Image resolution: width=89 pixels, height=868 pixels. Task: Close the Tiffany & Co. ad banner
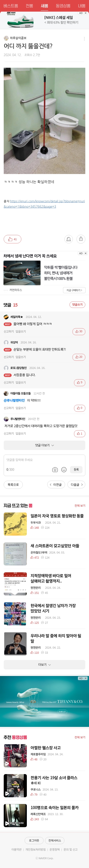(x=86, y=678)
